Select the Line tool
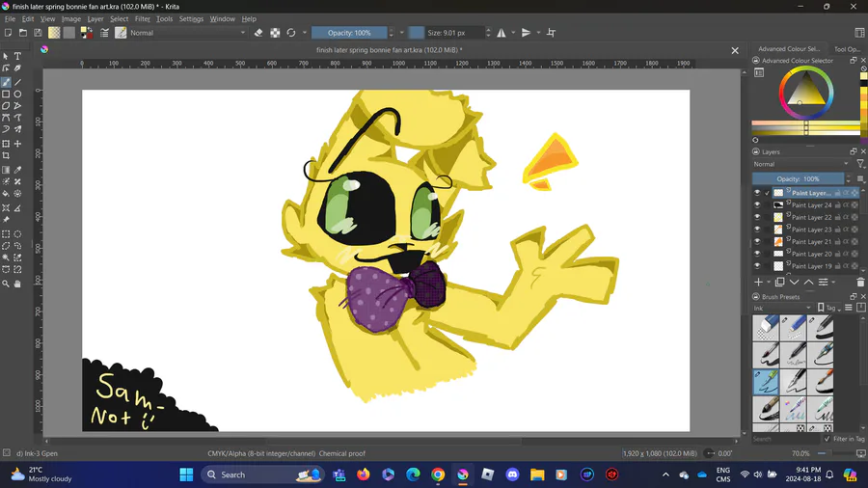868x488 pixels. [17, 82]
